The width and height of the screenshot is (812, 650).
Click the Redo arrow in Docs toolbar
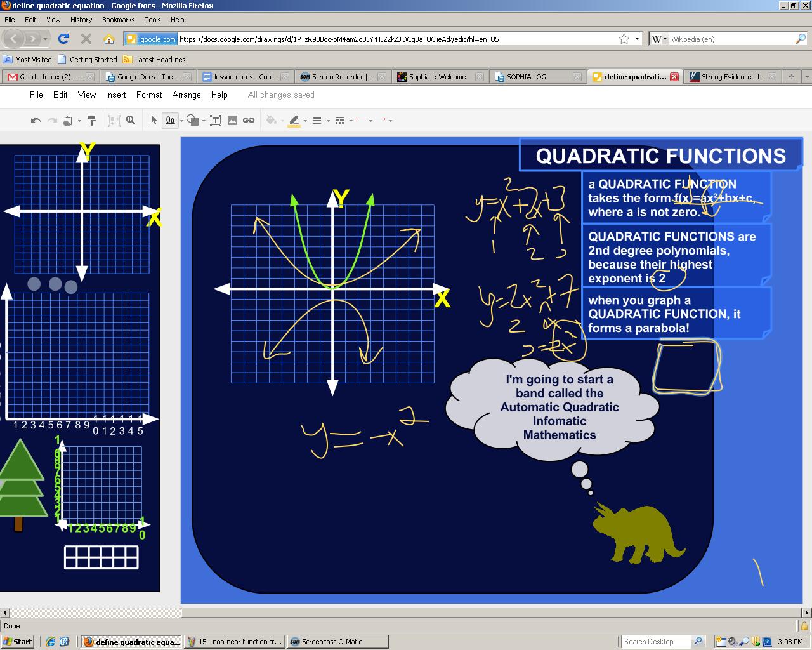52,120
